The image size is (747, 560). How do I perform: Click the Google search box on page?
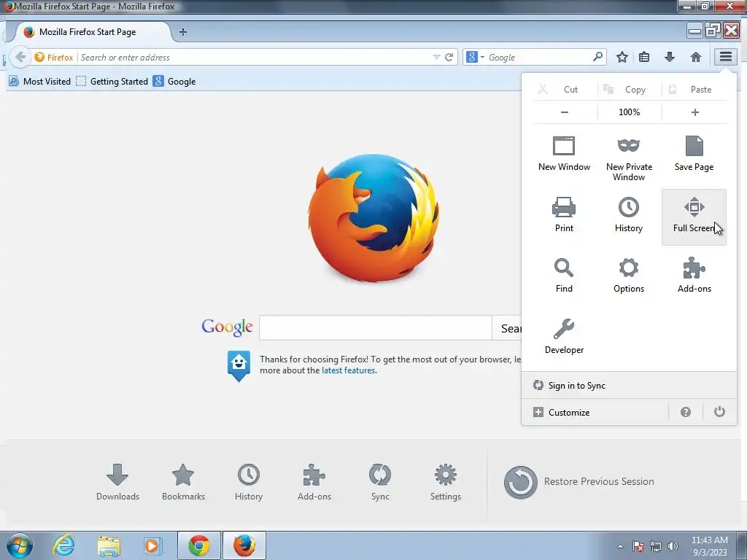pyautogui.click(x=376, y=327)
